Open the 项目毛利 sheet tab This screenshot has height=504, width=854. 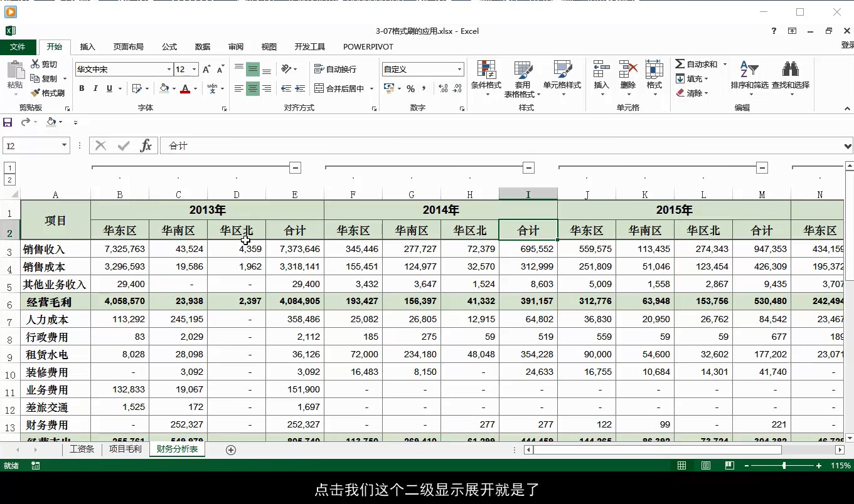pos(125,449)
